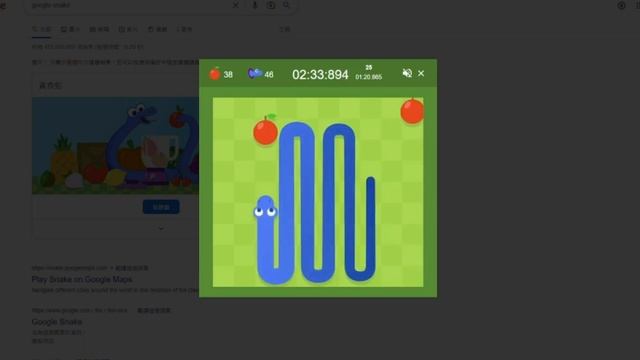Click the main timer reading 02:33:894
This screenshot has height=360, width=640.
[x=320, y=75]
